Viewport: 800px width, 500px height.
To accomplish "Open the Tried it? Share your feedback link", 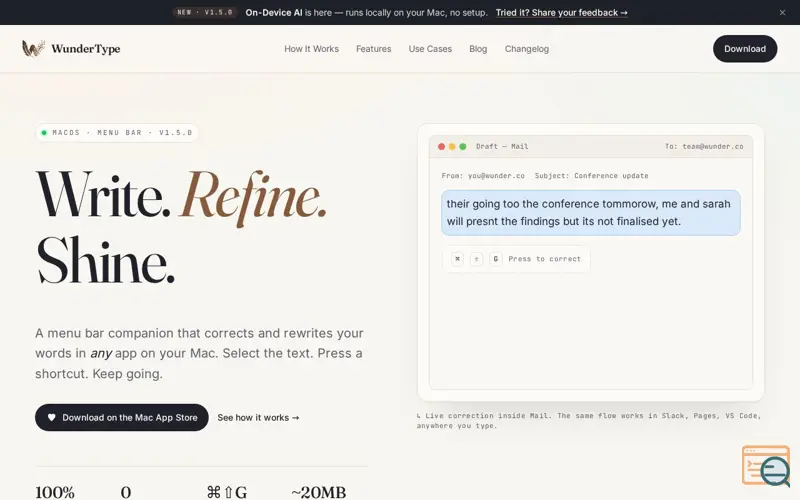I will 562,12.
